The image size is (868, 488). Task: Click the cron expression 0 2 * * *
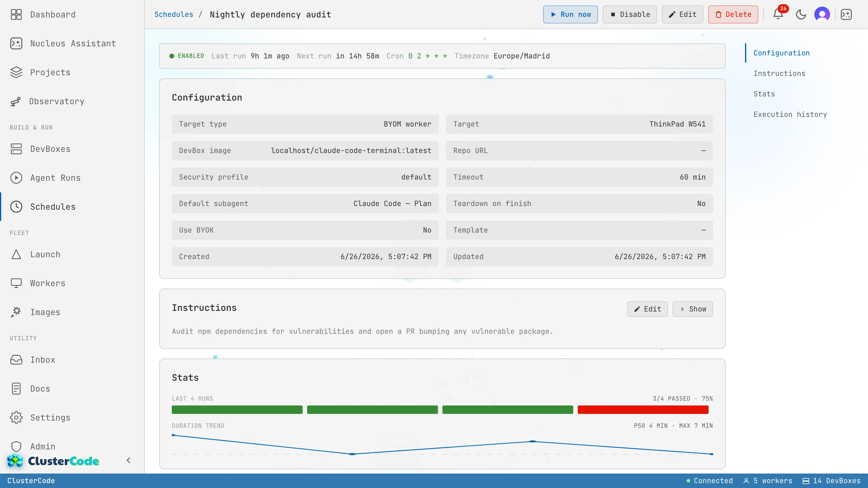click(x=428, y=56)
